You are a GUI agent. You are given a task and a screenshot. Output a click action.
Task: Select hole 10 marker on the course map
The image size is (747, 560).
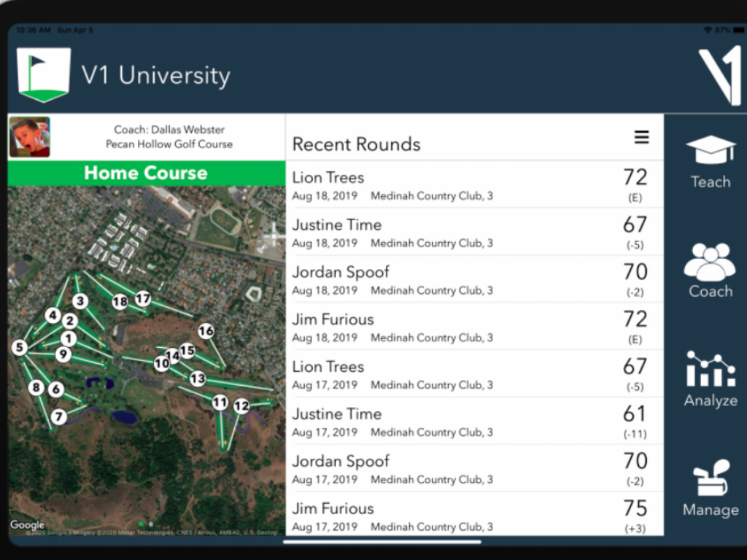pos(161,364)
